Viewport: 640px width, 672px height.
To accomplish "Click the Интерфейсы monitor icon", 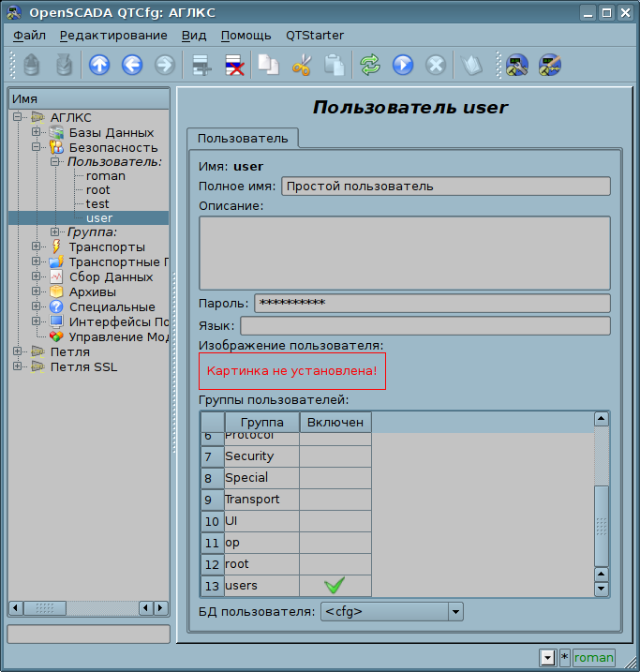I will pos(56,321).
